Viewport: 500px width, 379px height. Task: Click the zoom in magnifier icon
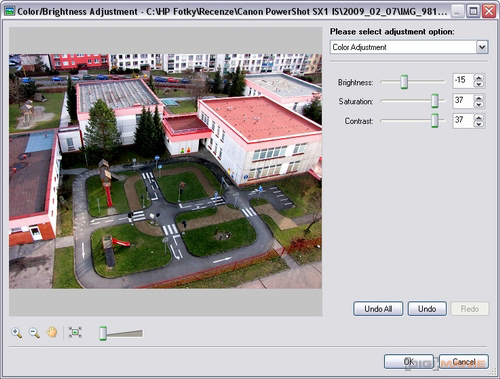tap(16, 333)
